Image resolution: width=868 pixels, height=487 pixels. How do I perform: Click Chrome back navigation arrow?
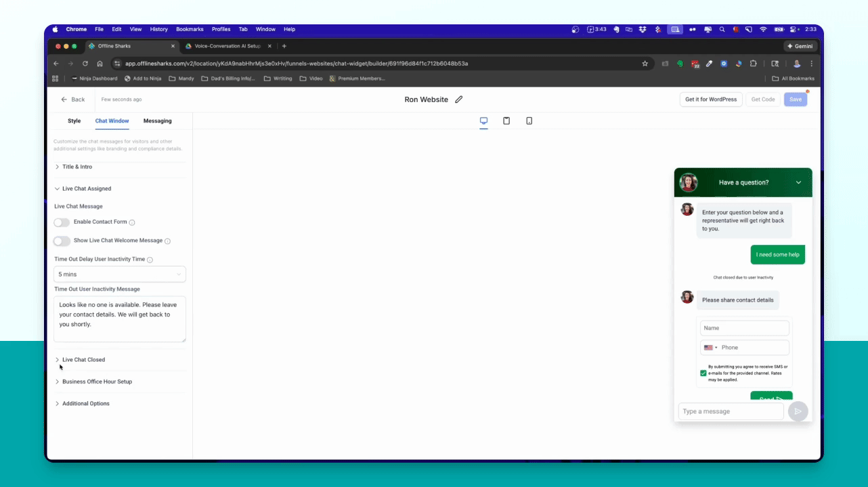coord(56,64)
